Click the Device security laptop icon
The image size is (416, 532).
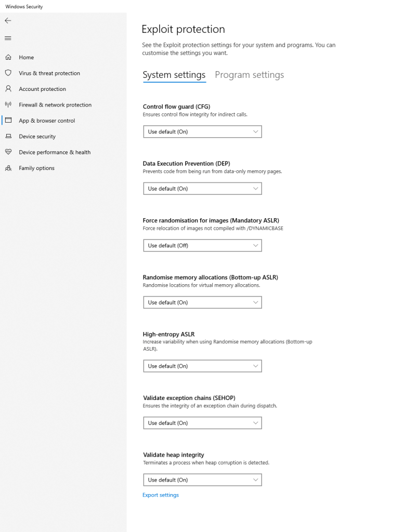click(8, 136)
